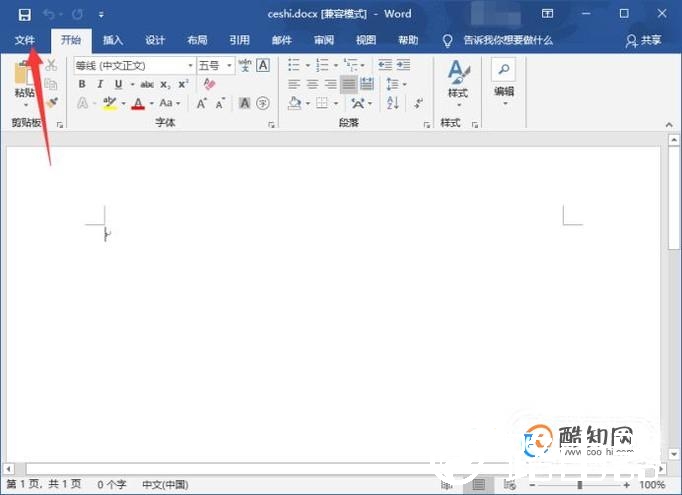Click the Phonetic Guide icon
Viewport: 682px width, 495px height.
pyautogui.click(x=245, y=65)
